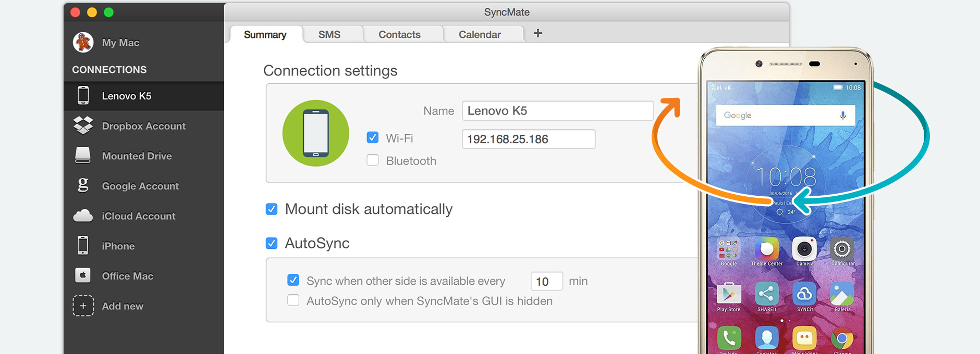The height and width of the screenshot is (354, 980).
Task: Toggle Mount disk automatically checkbox
Action: pyautogui.click(x=272, y=209)
